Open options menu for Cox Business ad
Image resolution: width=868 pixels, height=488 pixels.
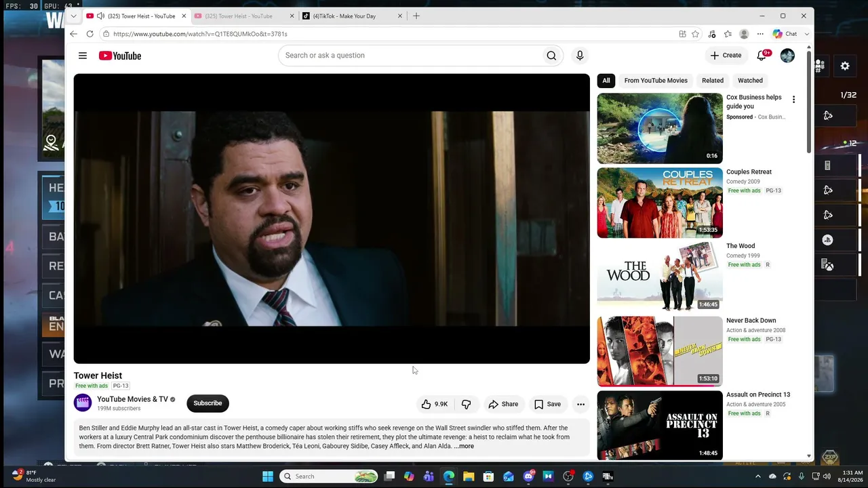click(x=793, y=100)
